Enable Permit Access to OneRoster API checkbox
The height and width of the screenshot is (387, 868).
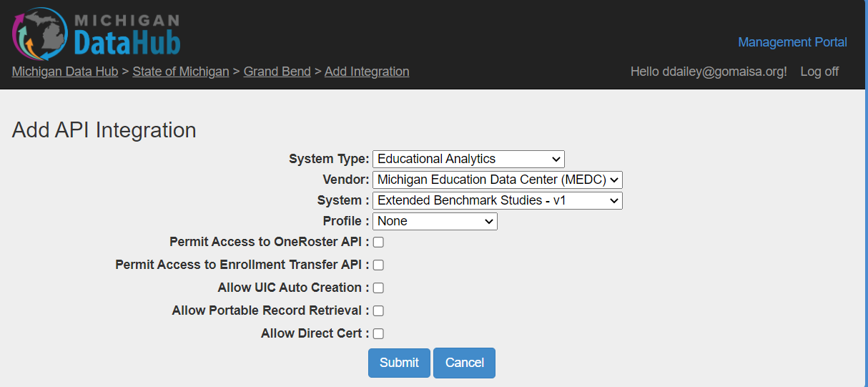(x=378, y=243)
